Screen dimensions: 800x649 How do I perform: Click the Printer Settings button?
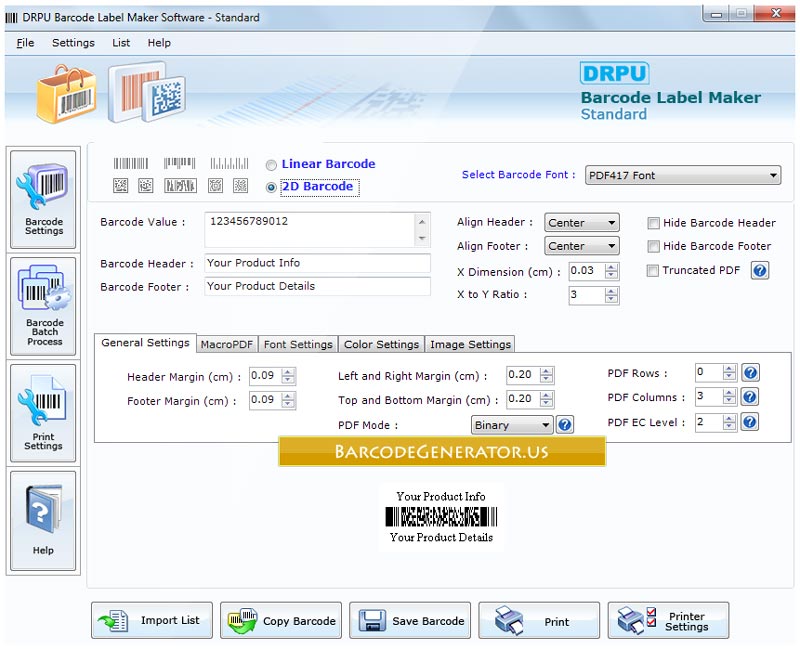click(x=668, y=620)
